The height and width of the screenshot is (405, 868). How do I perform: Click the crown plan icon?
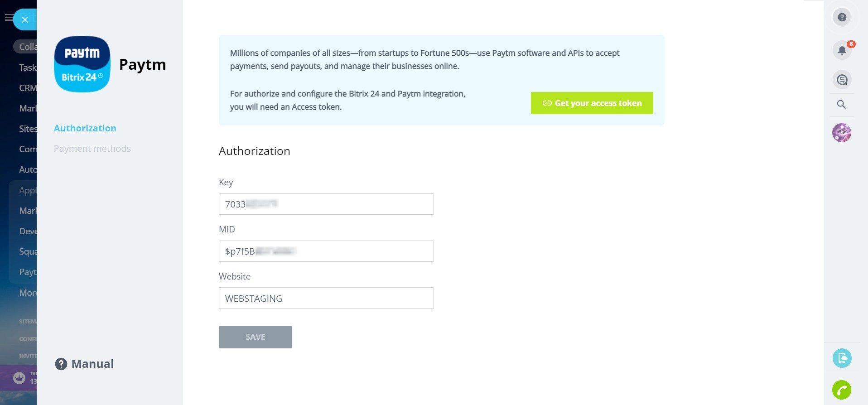19,377
